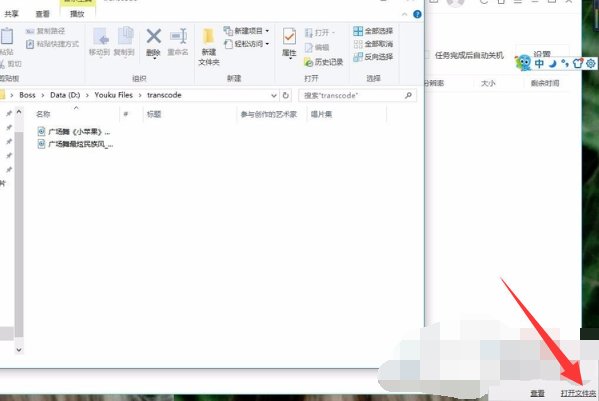Click transcode in the address breadcrumb

point(164,95)
